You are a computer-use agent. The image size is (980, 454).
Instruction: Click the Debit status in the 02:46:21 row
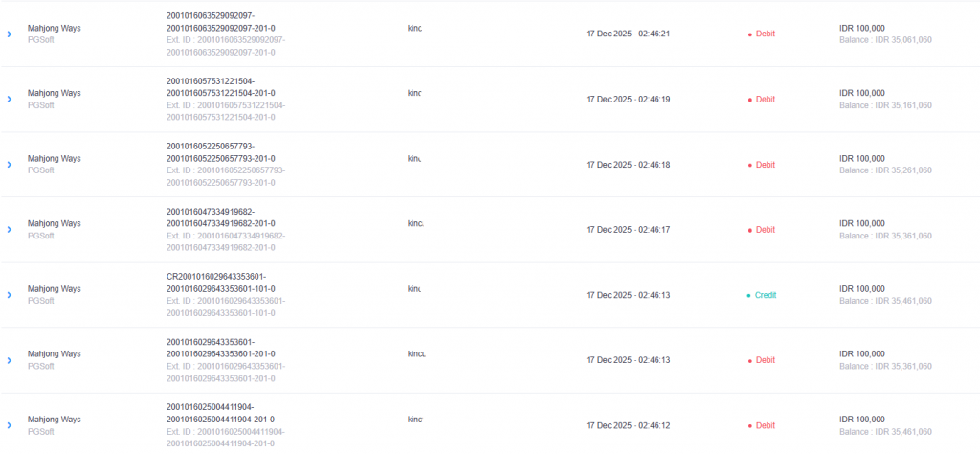[765, 34]
